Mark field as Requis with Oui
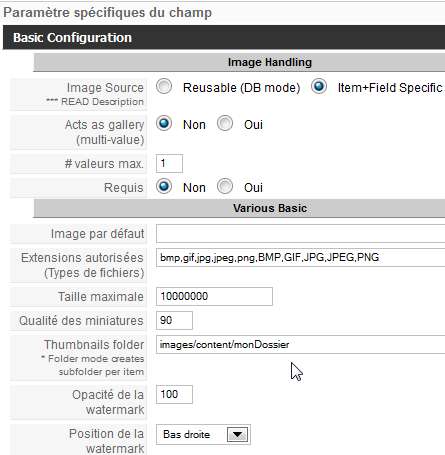Viewport: 445px width, 455px height. click(x=225, y=187)
